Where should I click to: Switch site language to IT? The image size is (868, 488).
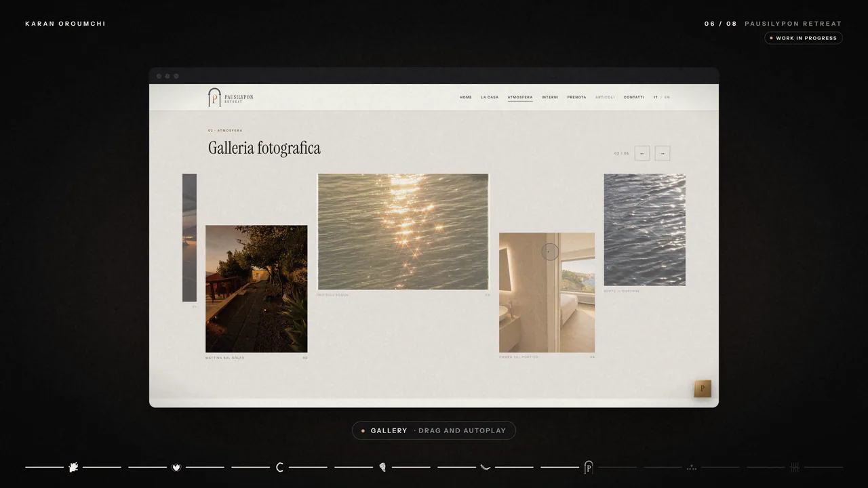click(x=656, y=98)
